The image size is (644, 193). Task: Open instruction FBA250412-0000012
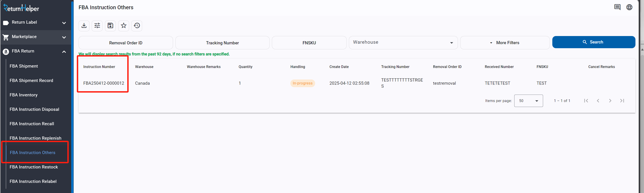pos(104,83)
